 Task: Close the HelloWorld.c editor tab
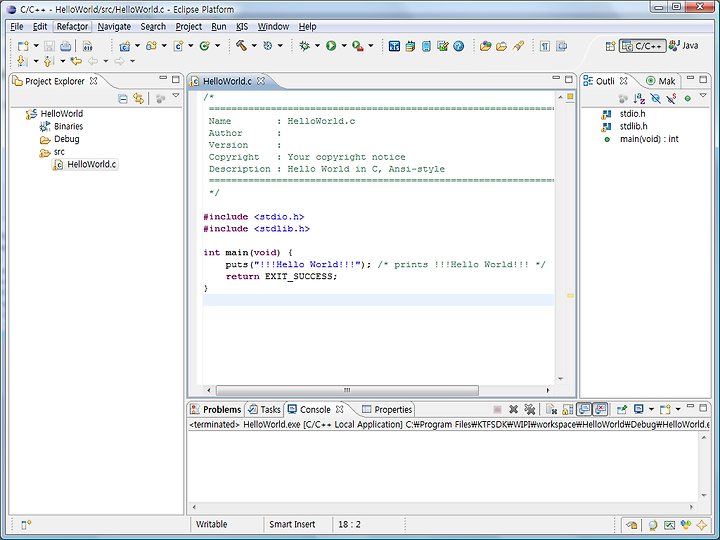tap(261, 81)
